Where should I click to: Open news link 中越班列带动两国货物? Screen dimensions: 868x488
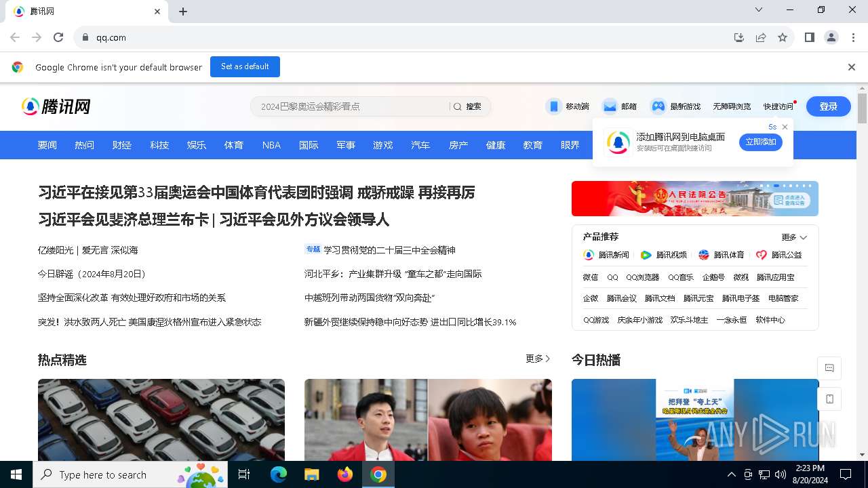(370, 298)
